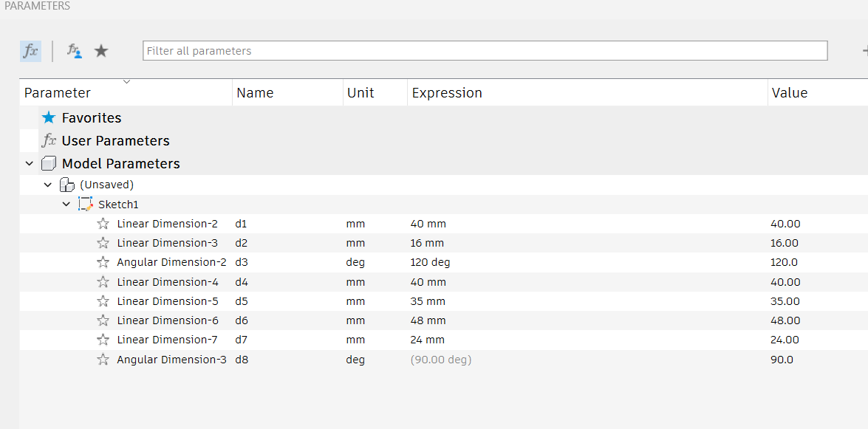Click the Model Parameters cube icon
868x429 pixels.
point(49,164)
